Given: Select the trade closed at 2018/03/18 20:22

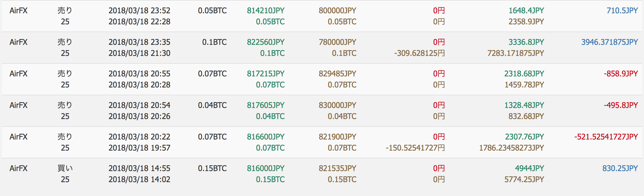Looking at the screenshot, I should point(322,142).
